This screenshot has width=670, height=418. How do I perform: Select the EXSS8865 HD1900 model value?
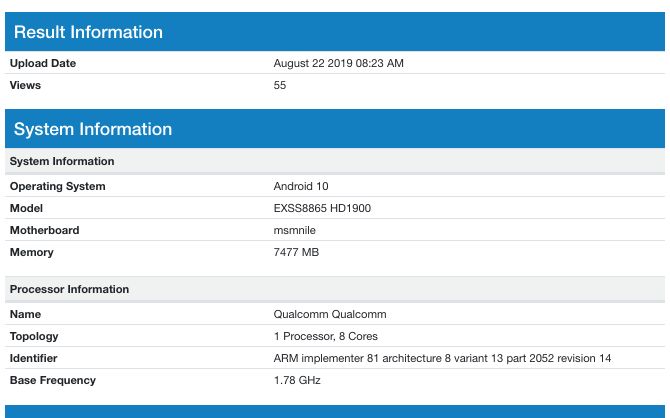coord(320,209)
